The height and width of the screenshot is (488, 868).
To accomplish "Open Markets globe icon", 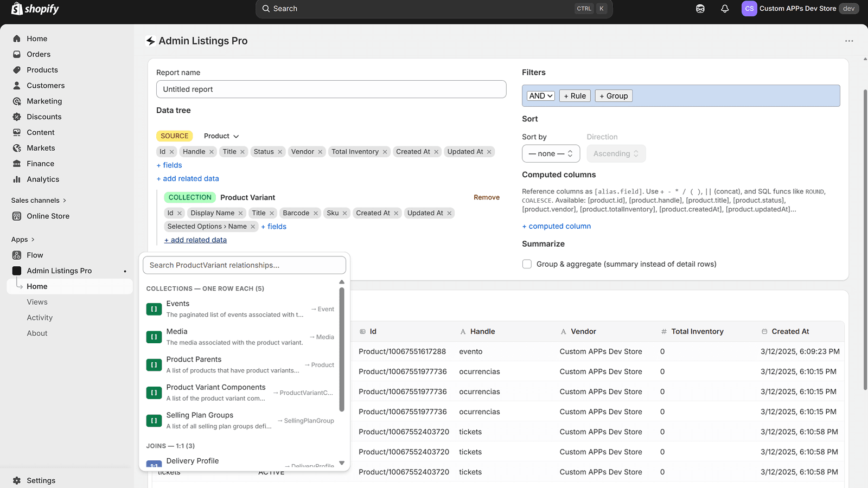I will (x=17, y=148).
